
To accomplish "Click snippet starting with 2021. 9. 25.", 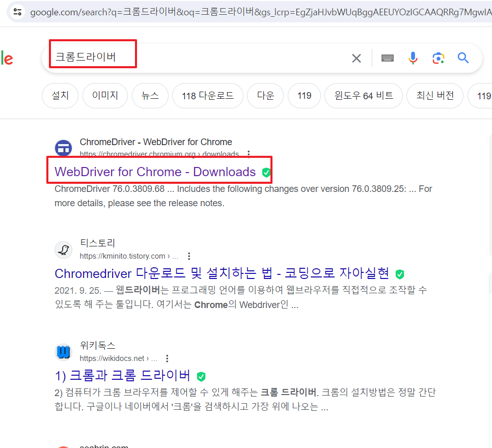I will point(241,297).
